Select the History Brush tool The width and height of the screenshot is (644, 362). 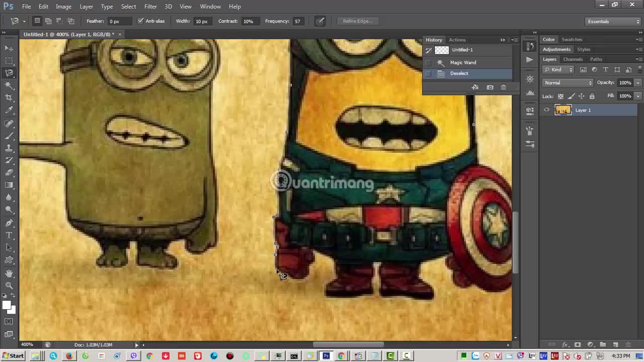pyautogui.click(x=9, y=160)
